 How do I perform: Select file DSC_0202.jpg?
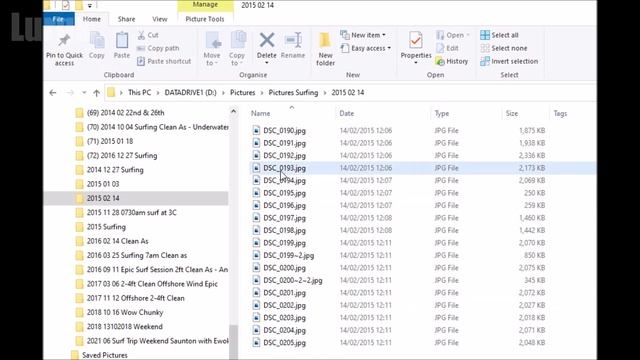[x=284, y=305]
